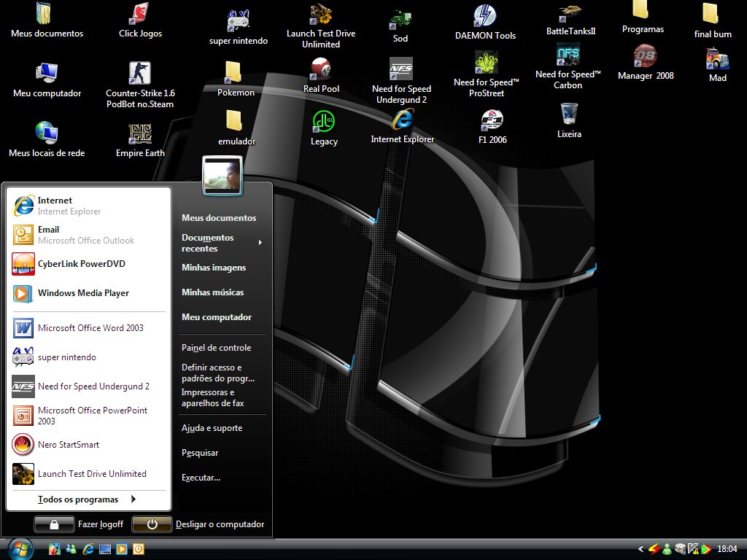Launch Media Player from quick launch bar
747x560 pixels.
(122, 549)
